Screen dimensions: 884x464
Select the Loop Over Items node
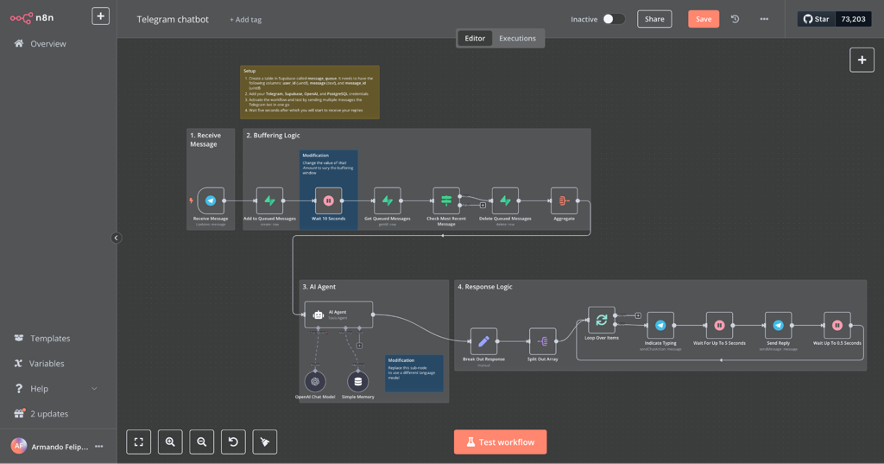click(x=602, y=320)
